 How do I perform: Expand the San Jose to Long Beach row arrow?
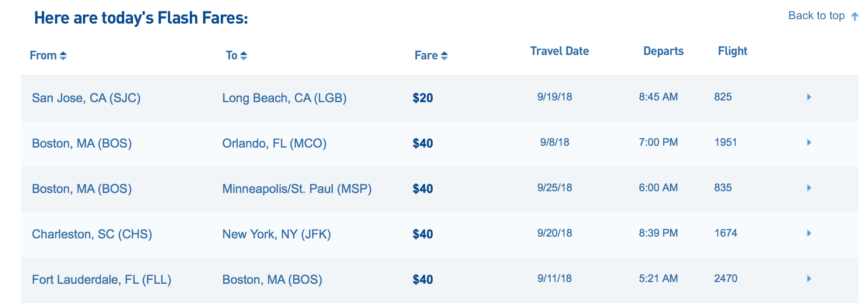(809, 97)
